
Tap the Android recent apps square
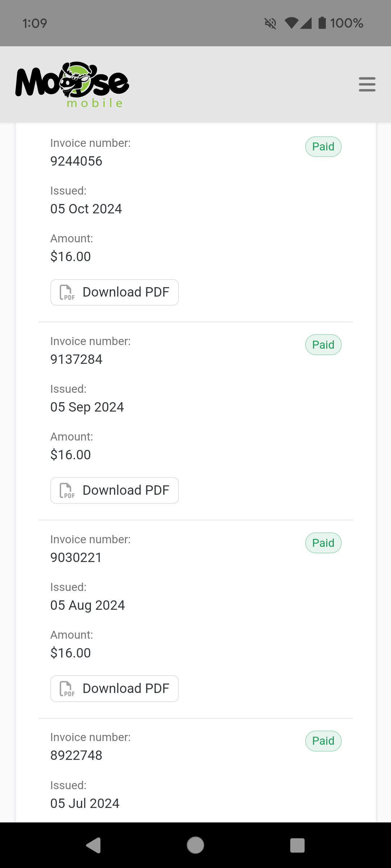tap(297, 845)
